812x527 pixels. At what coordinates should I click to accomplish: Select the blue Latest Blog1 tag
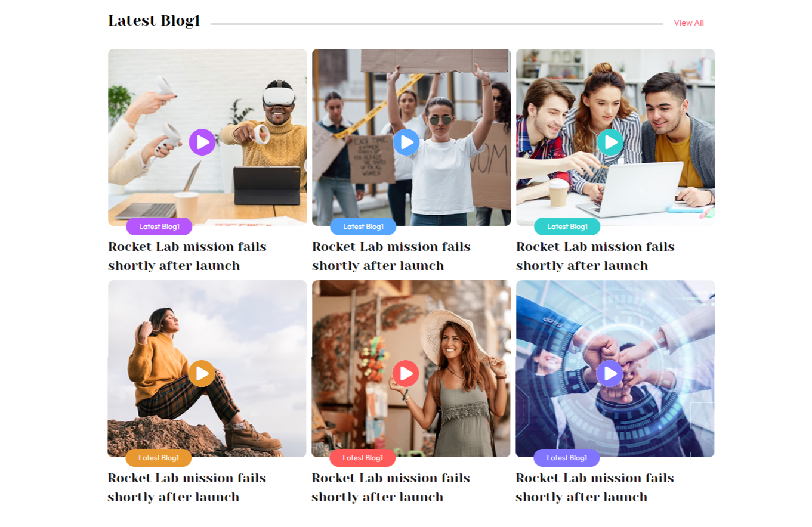coord(363,227)
